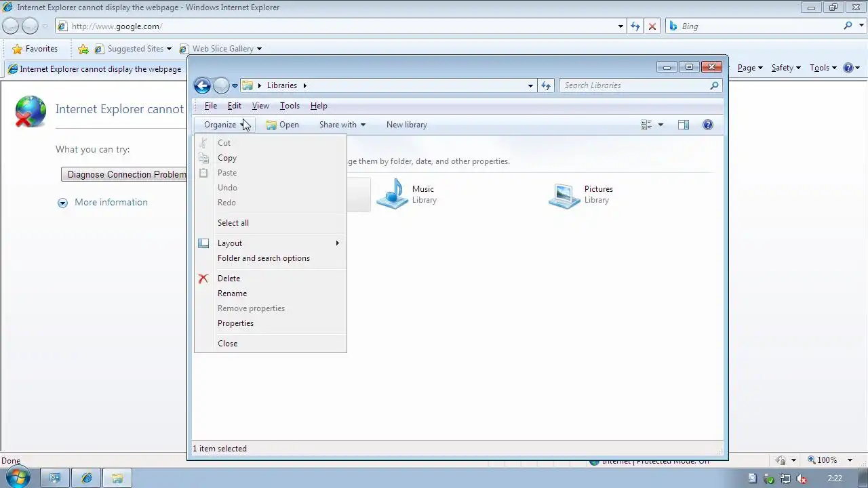Open the Music library icon
The width and height of the screenshot is (868, 488).
tap(392, 195)
